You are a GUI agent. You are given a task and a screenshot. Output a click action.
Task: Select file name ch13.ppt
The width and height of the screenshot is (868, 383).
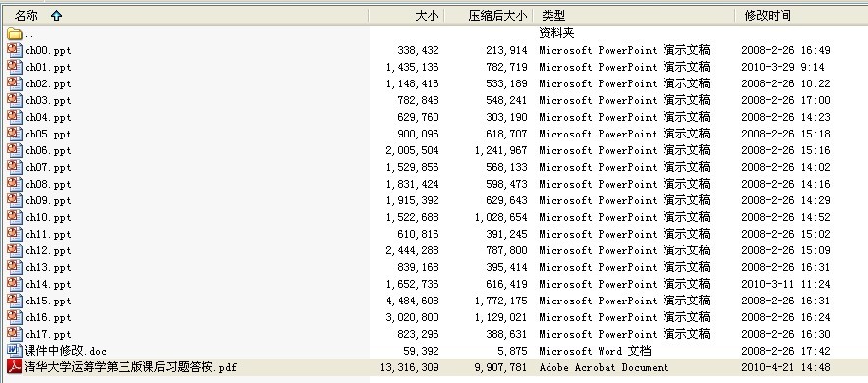tap(47, 267)
